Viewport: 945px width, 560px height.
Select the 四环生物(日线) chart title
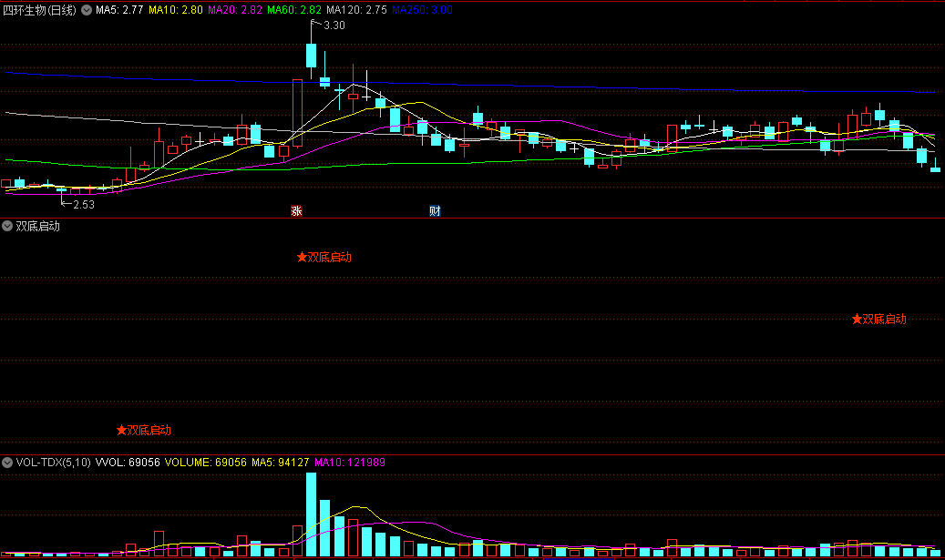click(40, 10)
